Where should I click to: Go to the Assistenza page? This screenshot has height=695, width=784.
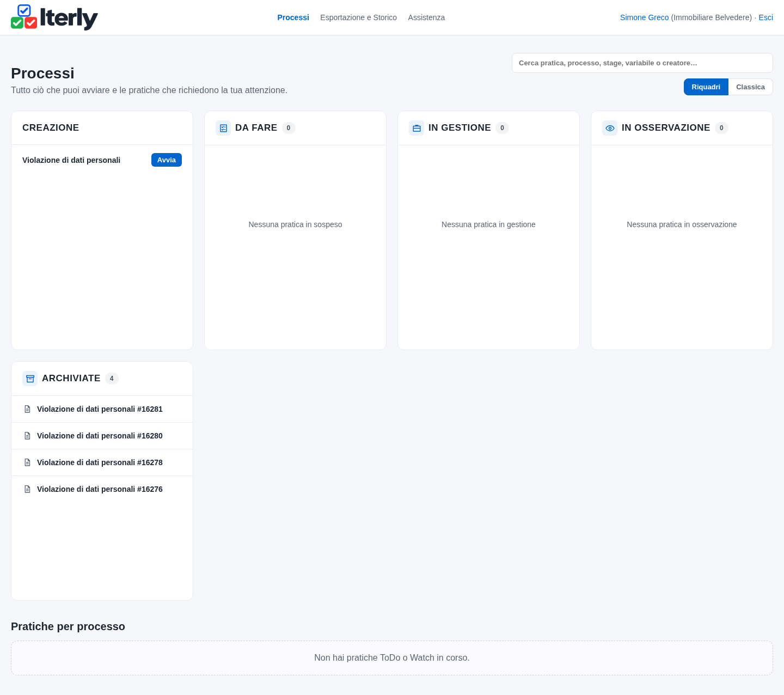pos(426,17)
